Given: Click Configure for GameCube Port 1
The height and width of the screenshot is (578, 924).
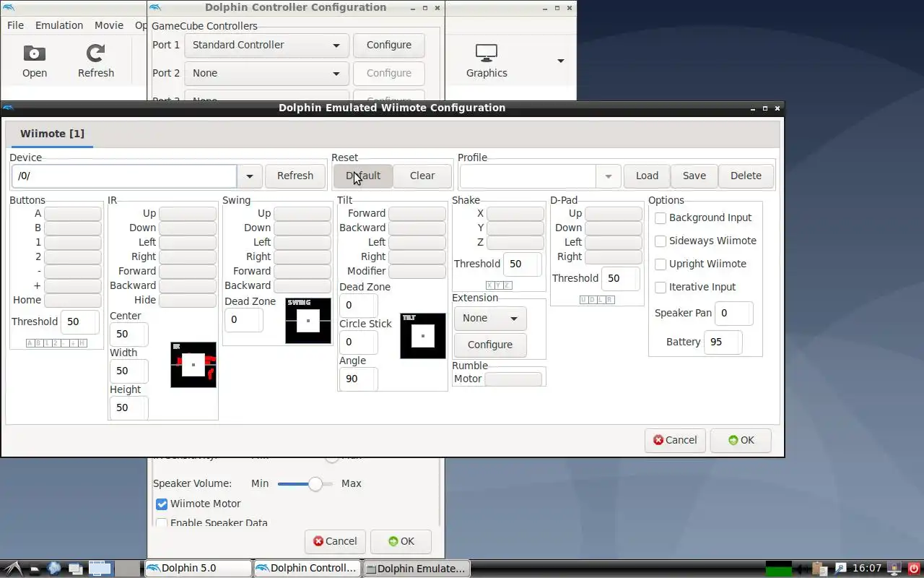Looking at the screenshot, I should [389, 45].
